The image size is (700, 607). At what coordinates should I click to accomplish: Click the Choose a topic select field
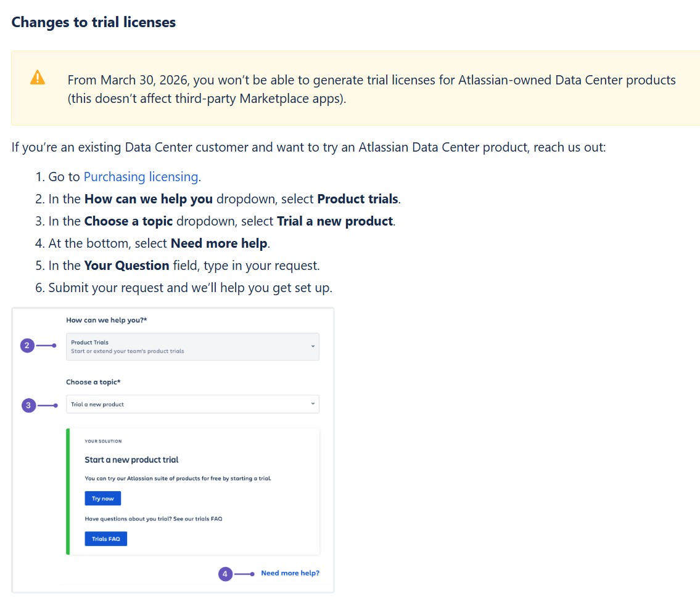point(192,404)
